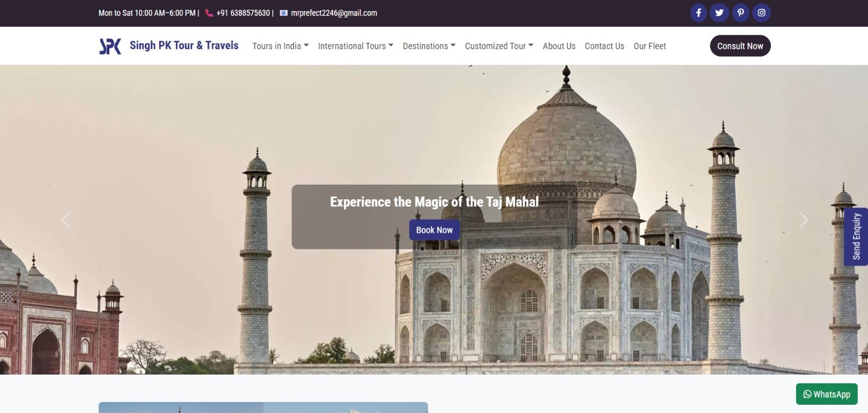
Task: Click Singh PK Tour & Travels brand name
Action: tap(184, 46)
